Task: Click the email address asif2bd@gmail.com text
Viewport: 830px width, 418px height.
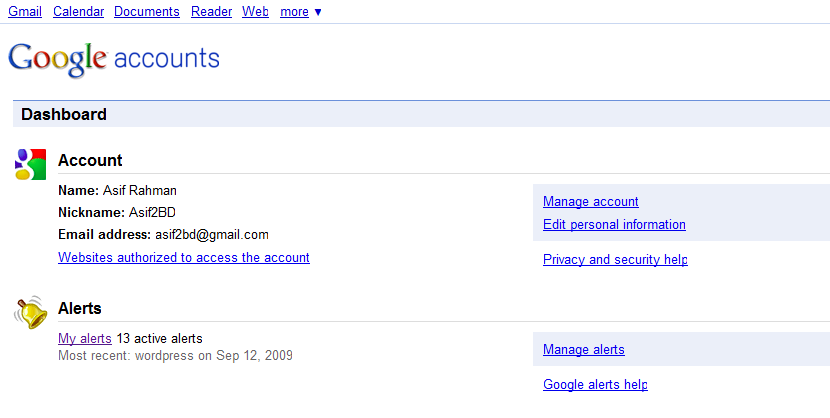Action: pyautogui.click(x=211, y=235)
